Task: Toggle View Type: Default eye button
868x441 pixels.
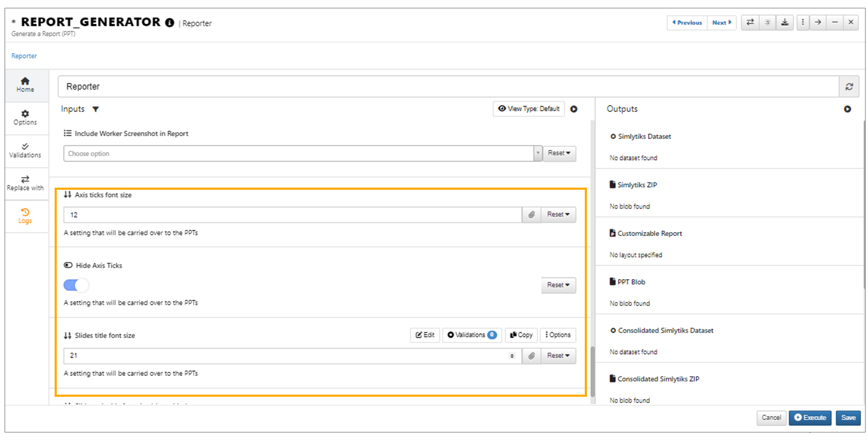Action: [x=529, y=109]
